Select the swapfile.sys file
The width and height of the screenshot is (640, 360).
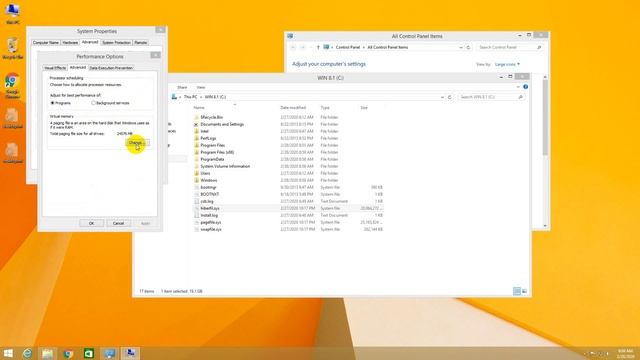tap(211, 229)
